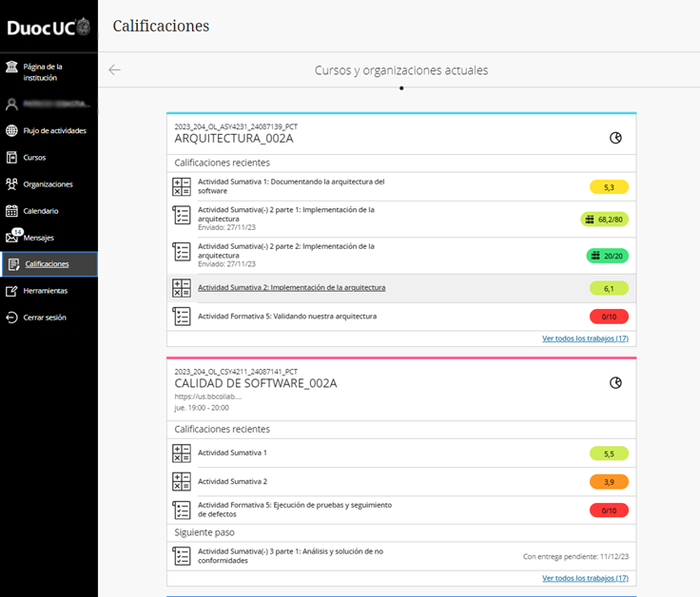Open Actividad Sumativa(-) 2 parte 2 Implementación
Image resolution: width=700 pixels, height=597 pixels.
point(286,251)
